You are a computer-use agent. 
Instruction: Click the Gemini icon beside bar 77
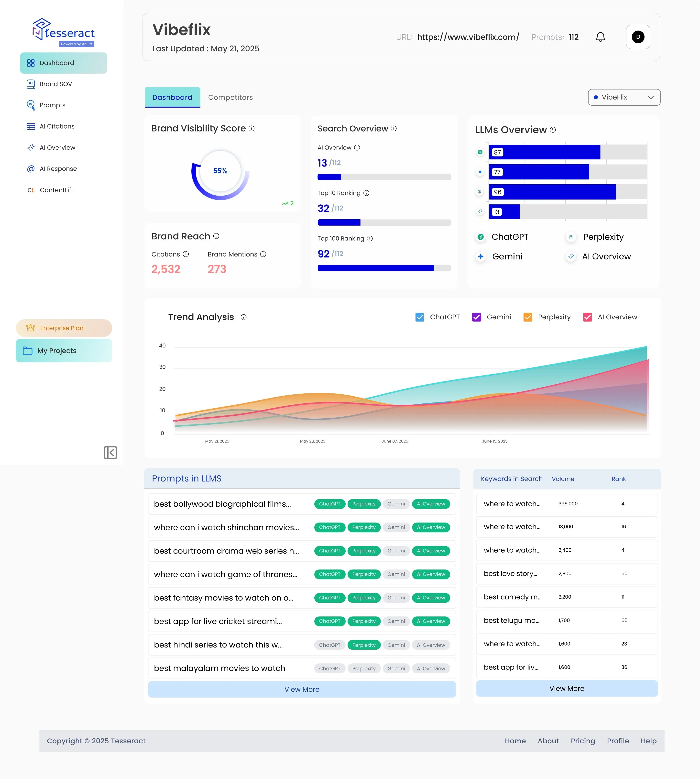point(480,172)
